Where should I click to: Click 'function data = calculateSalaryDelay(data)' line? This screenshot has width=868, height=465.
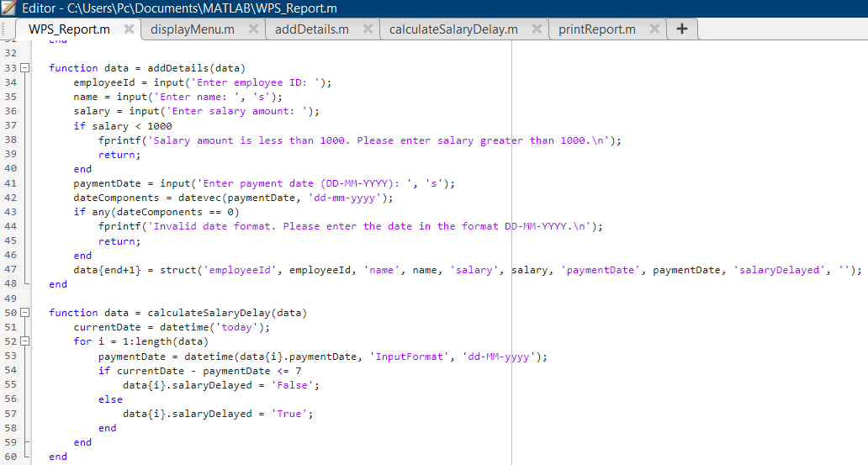point(177,313)
